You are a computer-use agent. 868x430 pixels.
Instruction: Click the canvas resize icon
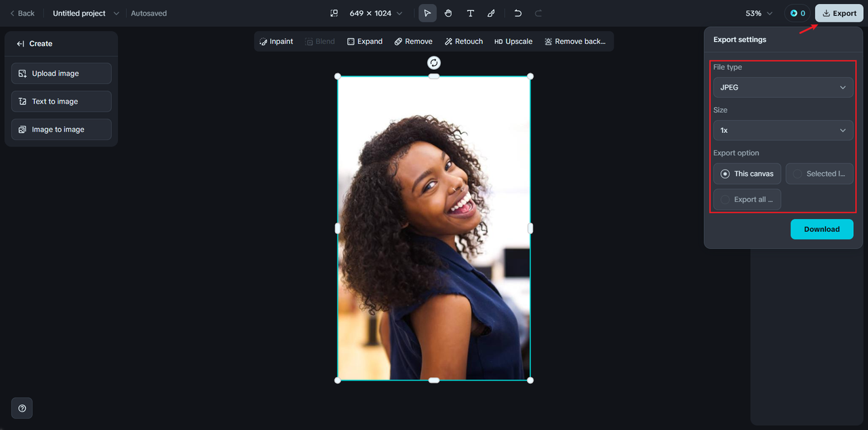click(x=334, y=14)
